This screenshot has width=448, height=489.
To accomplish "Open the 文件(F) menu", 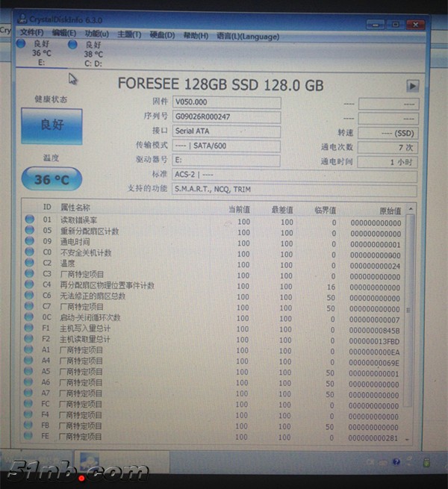I will [x=31, y=32].
